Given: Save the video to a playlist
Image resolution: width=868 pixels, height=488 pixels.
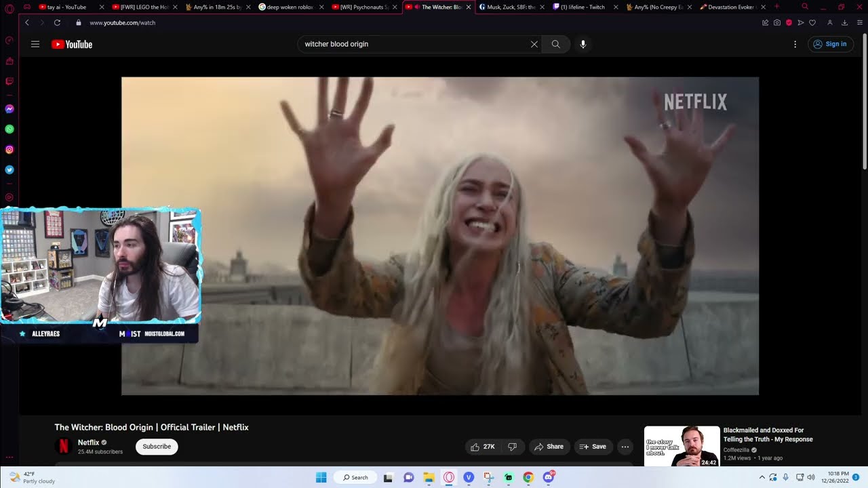Looking at the screenshot, I should coord(593,447).
